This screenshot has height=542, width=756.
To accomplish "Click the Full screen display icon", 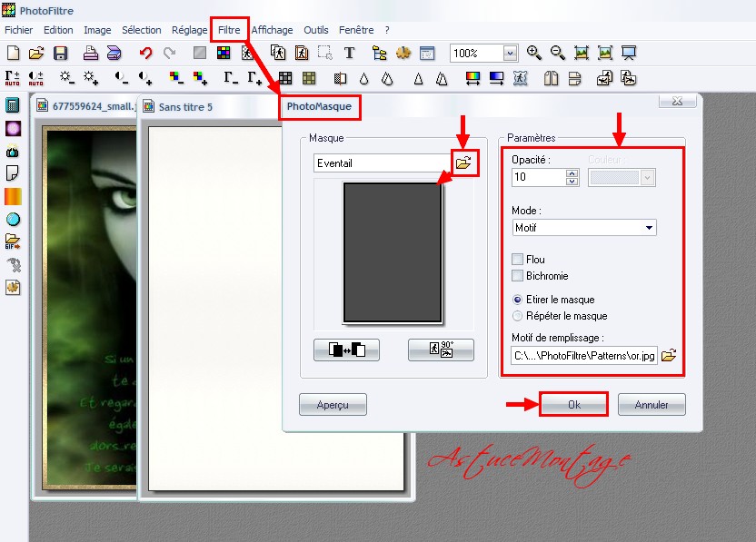I will point(629,53).
